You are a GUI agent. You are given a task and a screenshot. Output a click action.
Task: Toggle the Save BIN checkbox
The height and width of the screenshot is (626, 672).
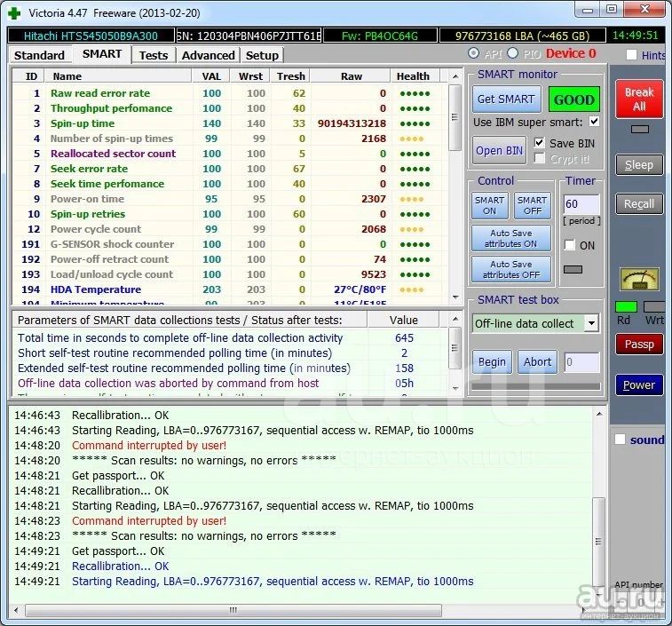tap(539, 143)
